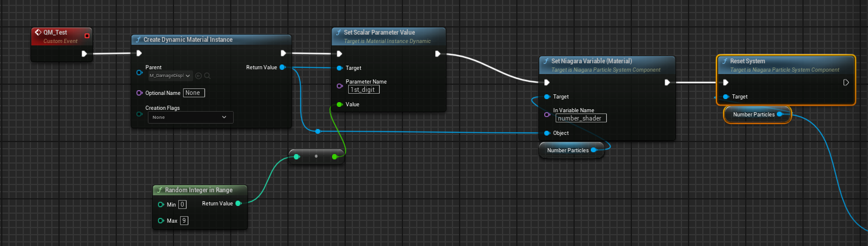
Task: Click the Set Scalar Parameter Value Target pin
Action: (x=340, y=67)
